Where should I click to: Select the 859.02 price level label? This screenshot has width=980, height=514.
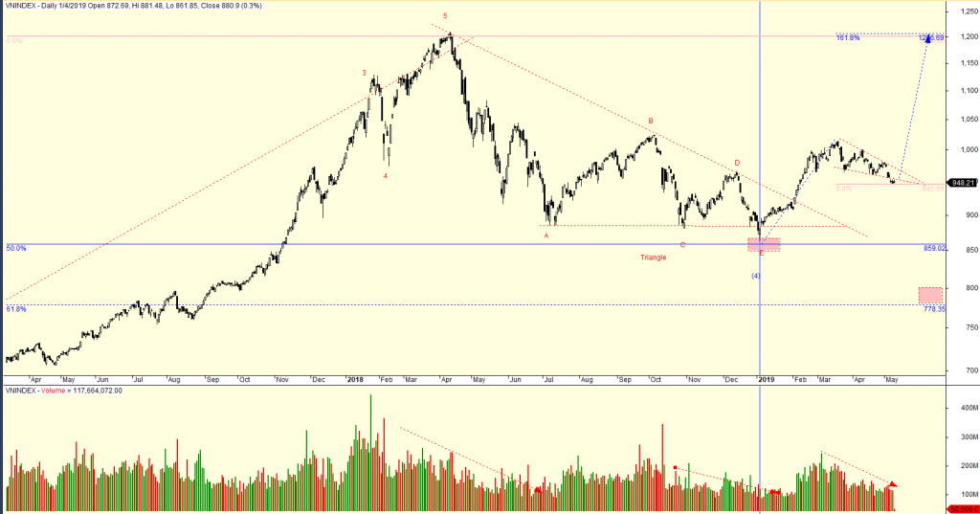coord(934,248)
